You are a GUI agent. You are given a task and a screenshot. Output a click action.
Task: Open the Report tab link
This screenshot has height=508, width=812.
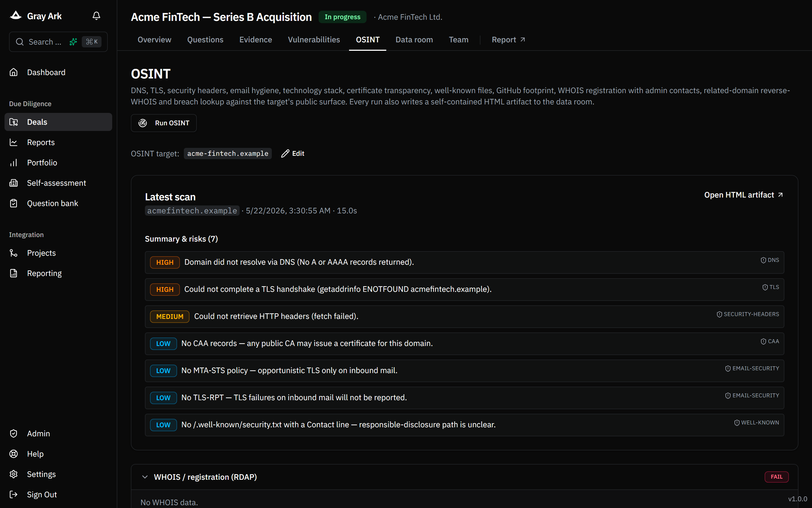pyautogui.click(x=508, y=40)
